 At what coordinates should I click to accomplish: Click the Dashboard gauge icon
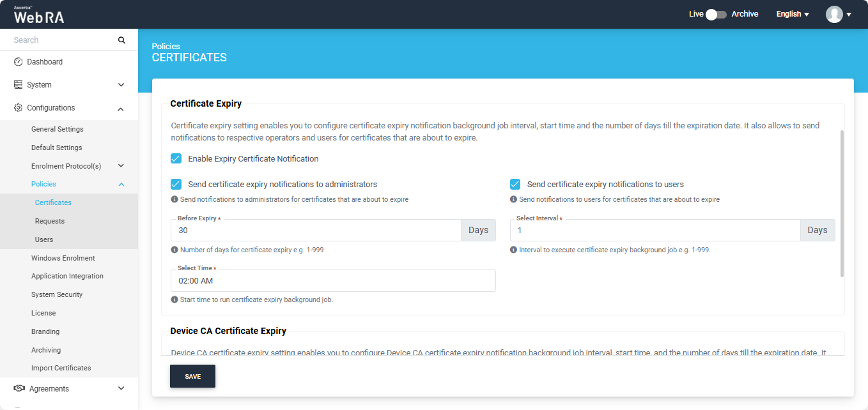point(19,62)
